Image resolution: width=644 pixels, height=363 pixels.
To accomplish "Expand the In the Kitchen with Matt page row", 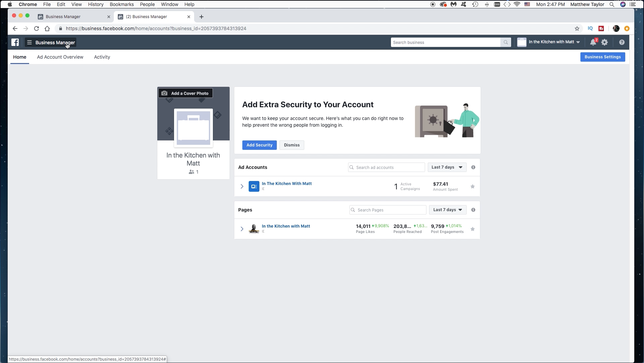I will coord(242,229).
